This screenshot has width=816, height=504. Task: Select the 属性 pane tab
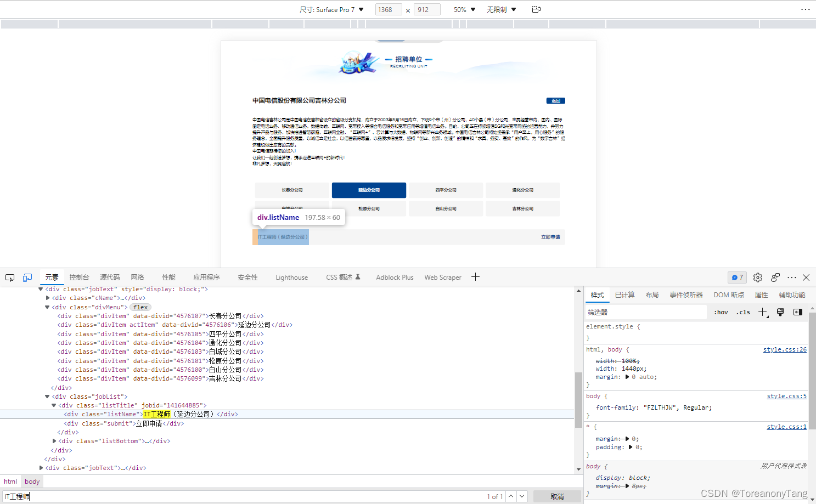click(761, 295)
